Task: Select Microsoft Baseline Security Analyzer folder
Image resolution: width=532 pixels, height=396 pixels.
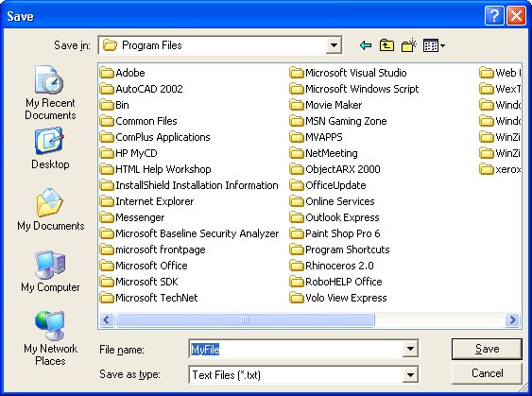Action: pyautogui.click(x=189, y=233)
